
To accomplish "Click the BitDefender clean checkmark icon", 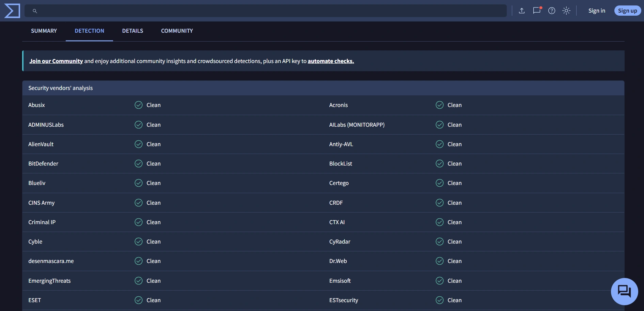I will click(139, 164).
